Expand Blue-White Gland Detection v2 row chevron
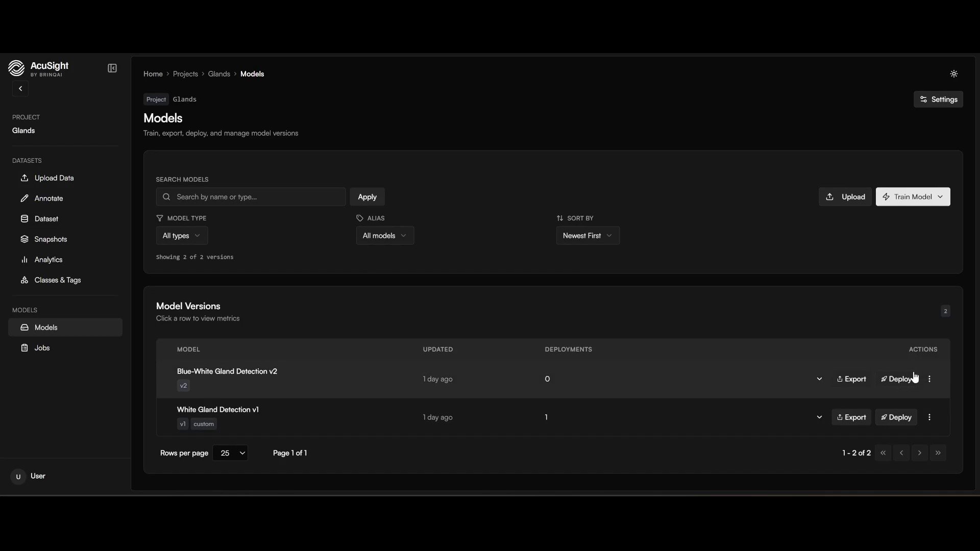 819,379
